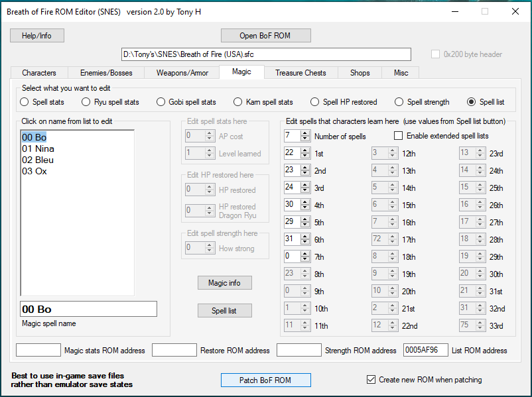The image size is (532, 397).
Task: Click Open BoF ROM button
Action: point(265,35)
